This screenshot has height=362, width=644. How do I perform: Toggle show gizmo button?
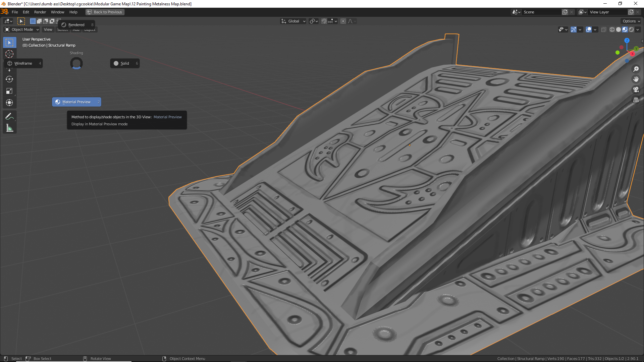[x=574, y=29]
